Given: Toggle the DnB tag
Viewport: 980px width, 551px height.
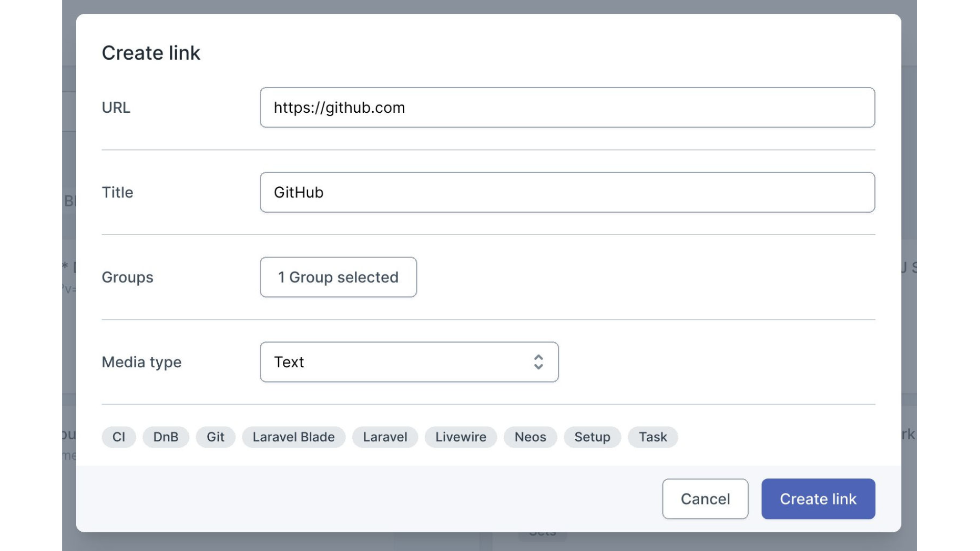Looking at the screenshot, I should tap(166, 437).
